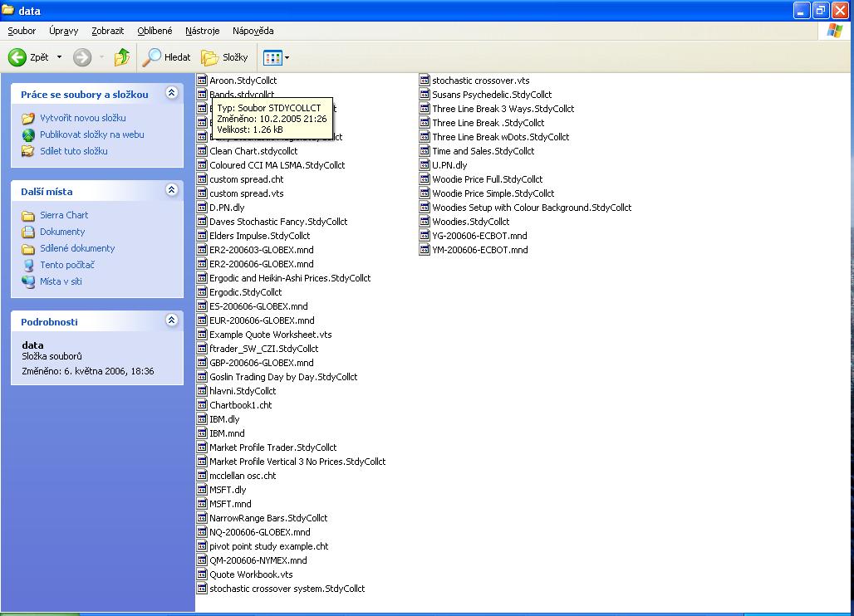Open the Zobrazit menu

108,31
